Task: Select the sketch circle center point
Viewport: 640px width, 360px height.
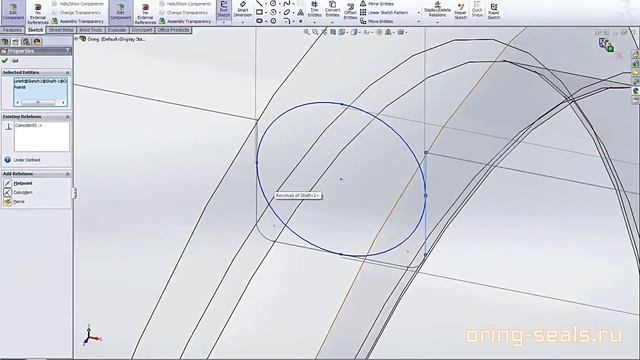Action: pos(341,179)
